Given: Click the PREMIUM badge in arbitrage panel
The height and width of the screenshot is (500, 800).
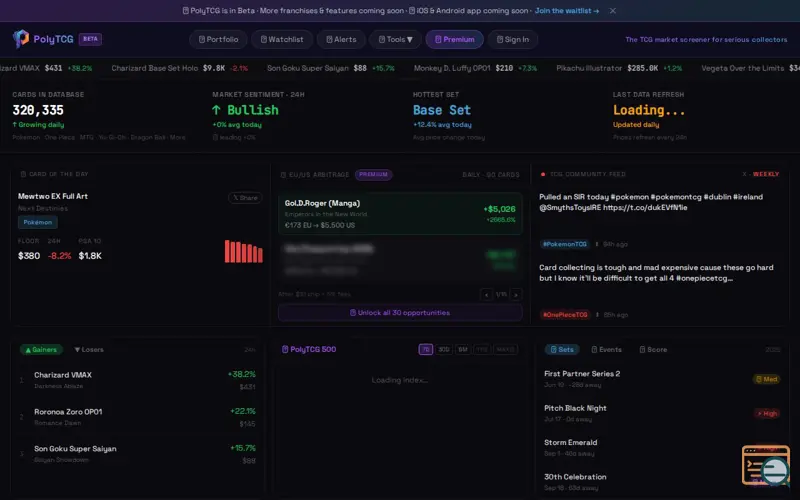Looking at the screenshot, I should pos(373,174).
